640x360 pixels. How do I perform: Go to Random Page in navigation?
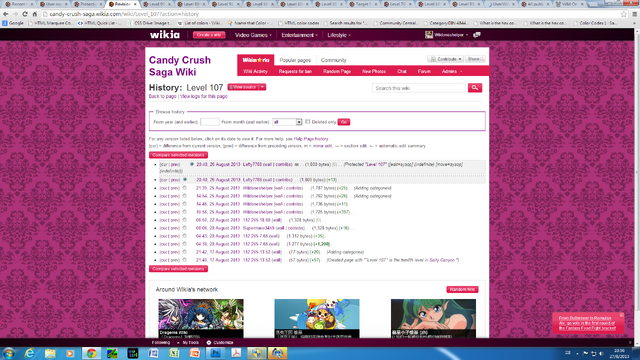tap(337, 71)
